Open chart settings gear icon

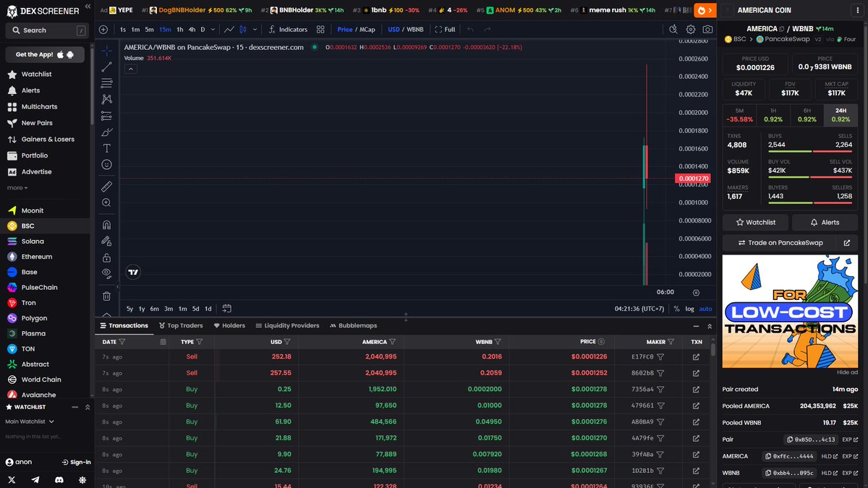[691, 30]
